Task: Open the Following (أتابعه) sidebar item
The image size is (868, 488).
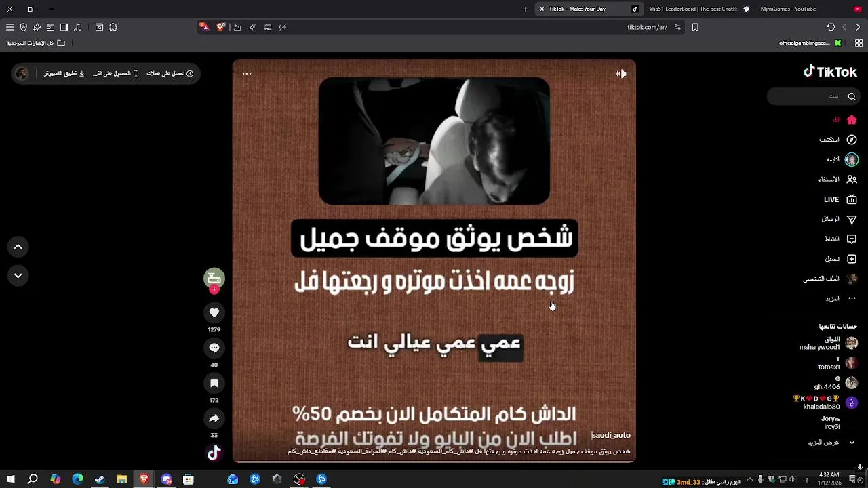Action: [x=842, y=159]
